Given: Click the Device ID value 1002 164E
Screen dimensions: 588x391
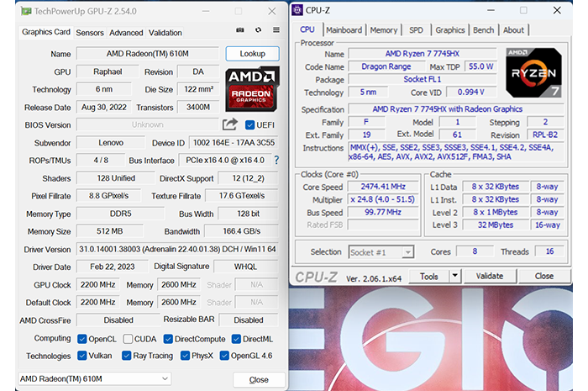Looking at the screenshot, I should (x=234, y=143).
